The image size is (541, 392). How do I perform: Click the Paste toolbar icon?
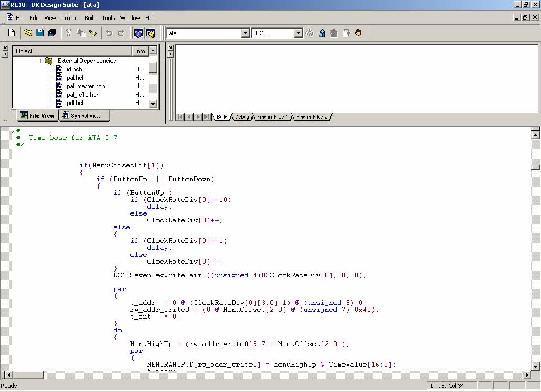coord(93,33)
